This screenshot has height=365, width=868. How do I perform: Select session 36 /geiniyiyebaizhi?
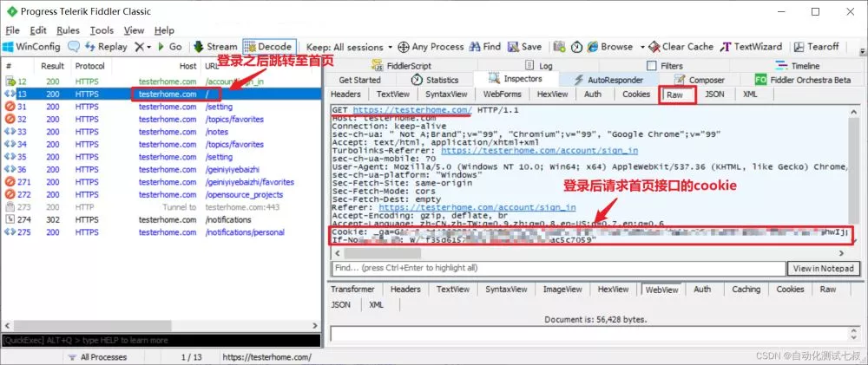(161, 169)
